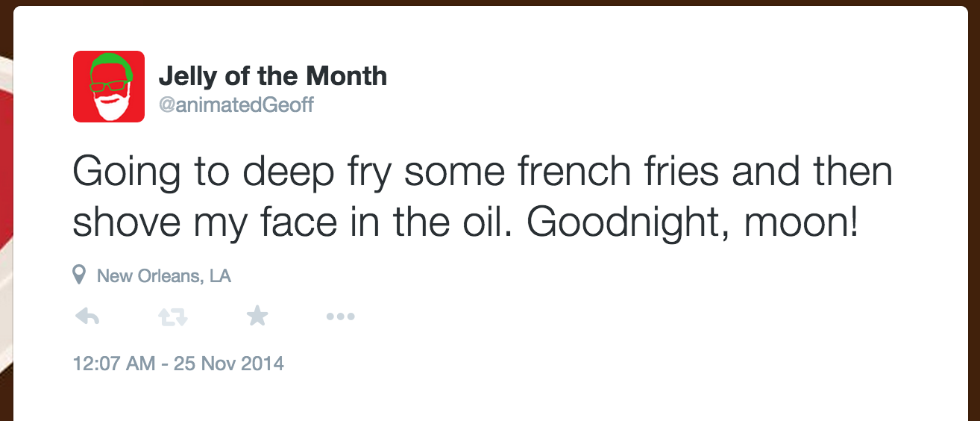Open the bearded avatar profile picture

coord(109,86)
